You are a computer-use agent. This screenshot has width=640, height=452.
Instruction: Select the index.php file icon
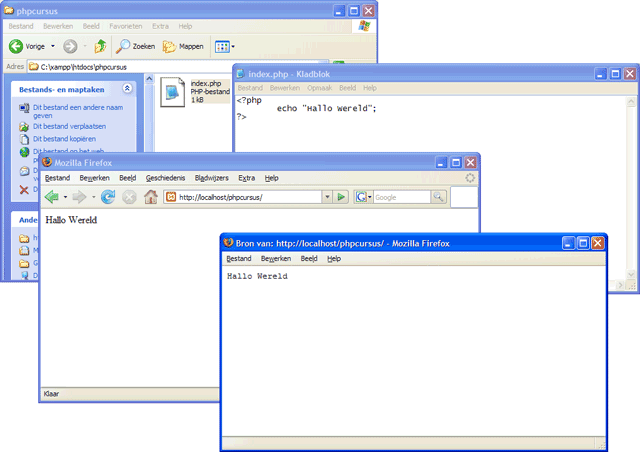coord(172,92)
